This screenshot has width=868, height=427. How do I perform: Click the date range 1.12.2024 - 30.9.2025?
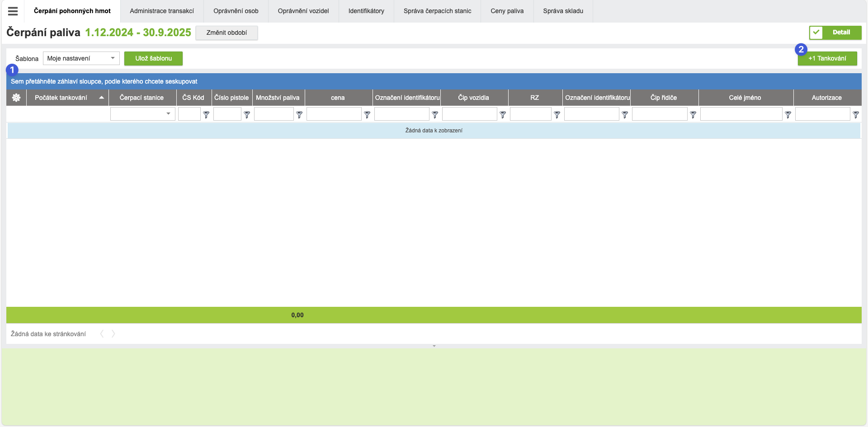[138, 33]
